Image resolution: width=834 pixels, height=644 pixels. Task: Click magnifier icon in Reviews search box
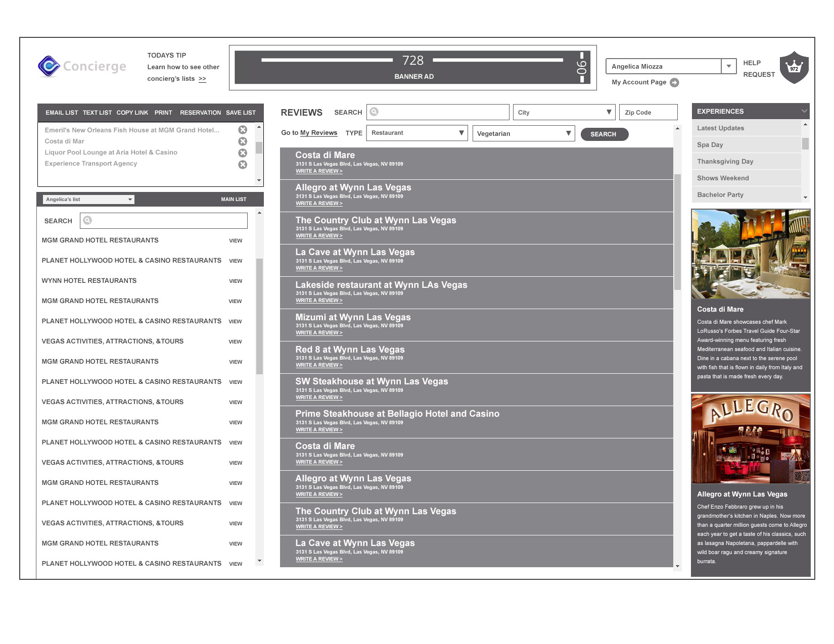(374, 112)
